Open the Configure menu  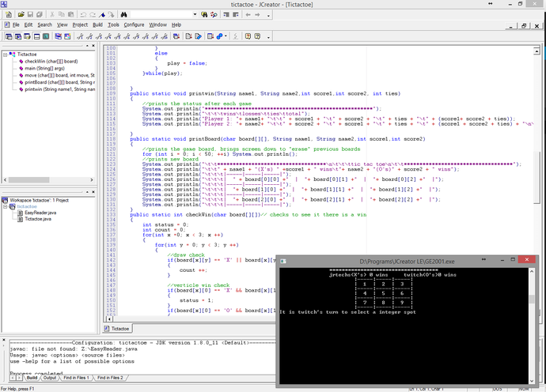point(134,24)
